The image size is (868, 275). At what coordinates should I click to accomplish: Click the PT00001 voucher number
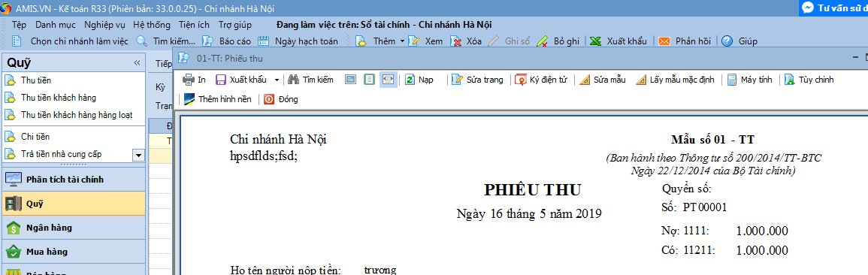tap(705, 207)
